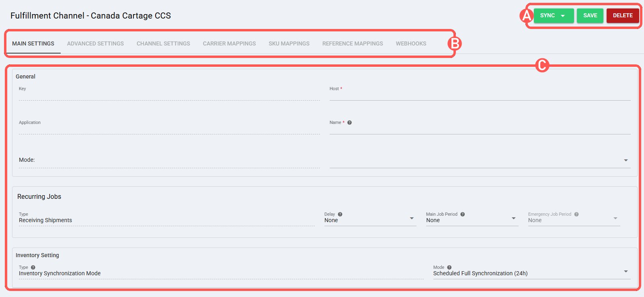Show help for Inventory Mode
The height and width of the screenshot is (297, 644).
pyautogui.click(x=449, y=268)
